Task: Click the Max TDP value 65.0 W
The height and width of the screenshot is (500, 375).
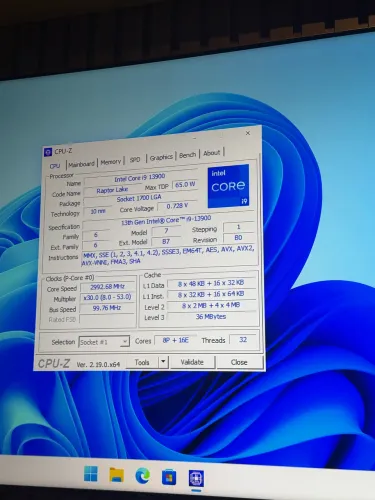Action: tap(185, 184)
